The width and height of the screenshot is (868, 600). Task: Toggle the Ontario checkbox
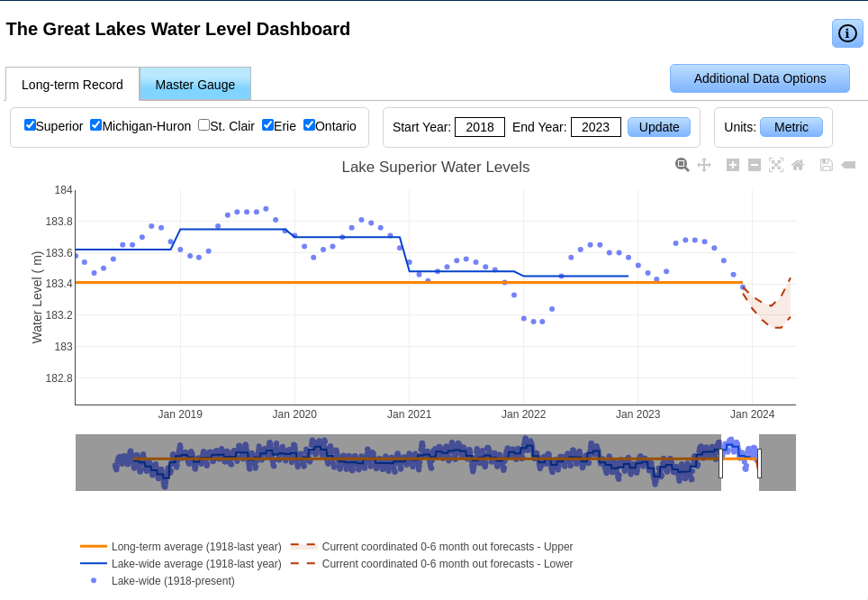[309, 124]
